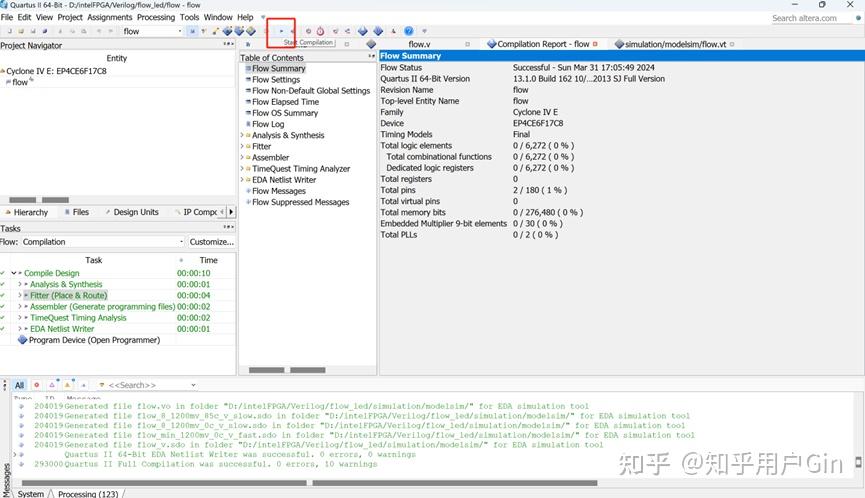Click the Tasks panel options icon
This screenshot has width=865, height=498.
pos(228,227)
